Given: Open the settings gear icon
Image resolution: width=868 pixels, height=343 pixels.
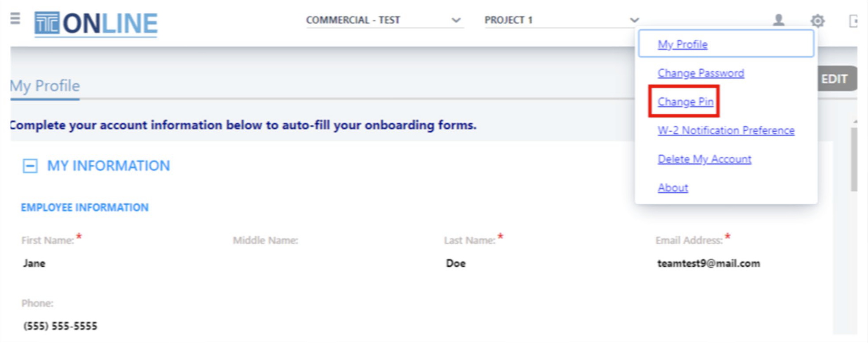Looking at the screenshot, I should pos(818,20).
